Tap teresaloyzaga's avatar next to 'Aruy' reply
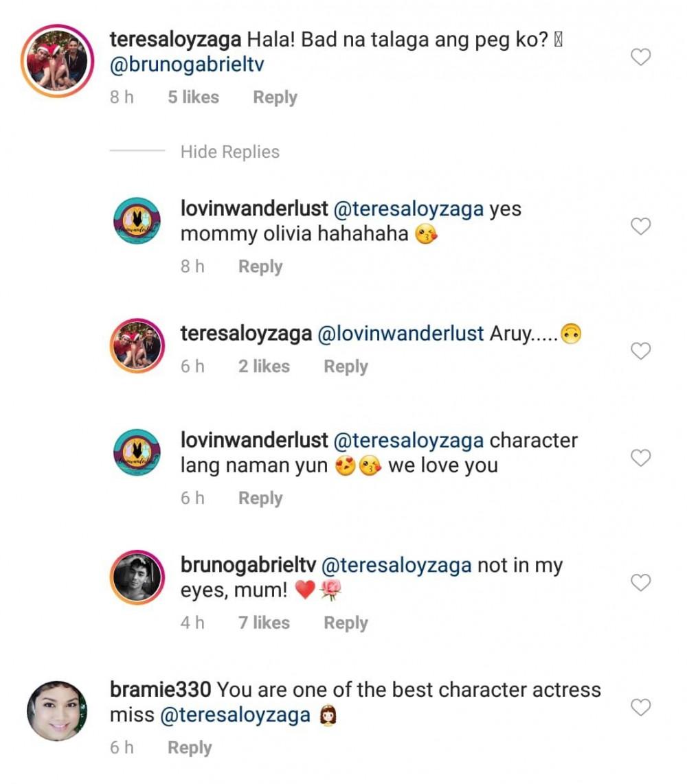This screenshot has height=784, width=687. click(136, 344)
